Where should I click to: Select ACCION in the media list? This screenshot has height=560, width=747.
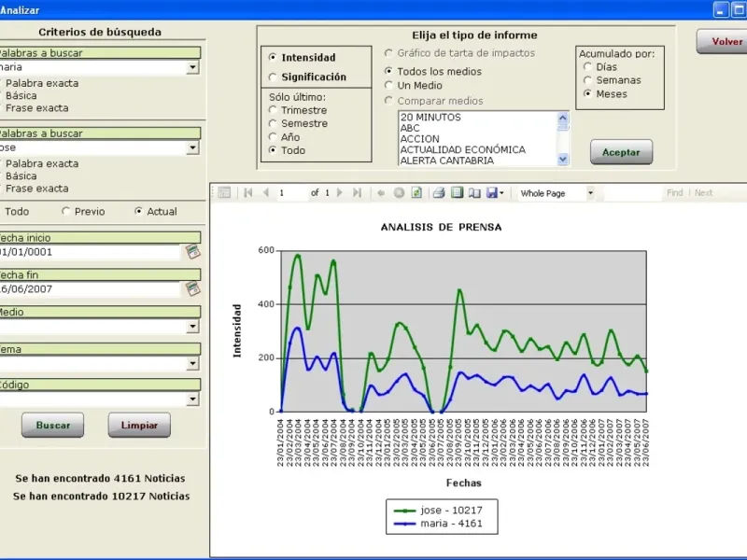(x=478, y=139)
